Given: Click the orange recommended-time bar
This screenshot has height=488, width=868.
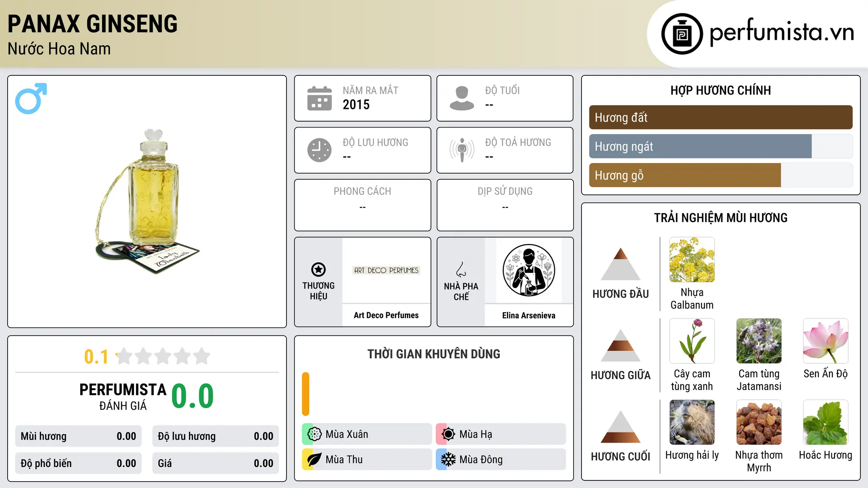Looking at the screenshot, I should point(306,394).
